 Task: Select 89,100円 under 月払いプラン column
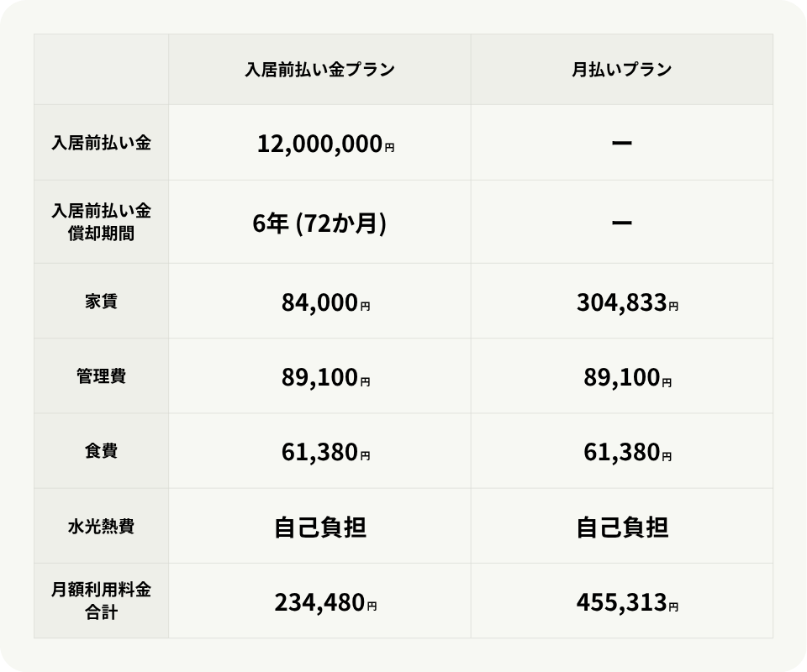(x=627, y=378)
